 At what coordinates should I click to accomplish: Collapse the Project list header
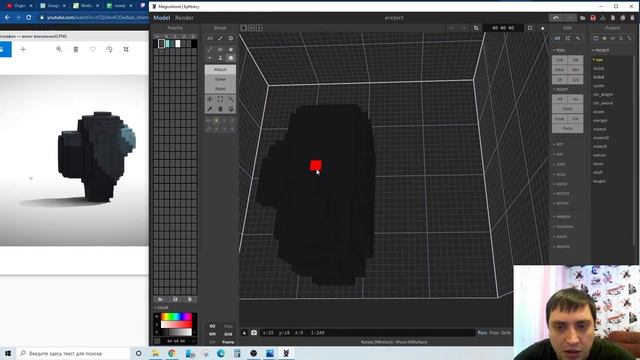pos(601,50)
